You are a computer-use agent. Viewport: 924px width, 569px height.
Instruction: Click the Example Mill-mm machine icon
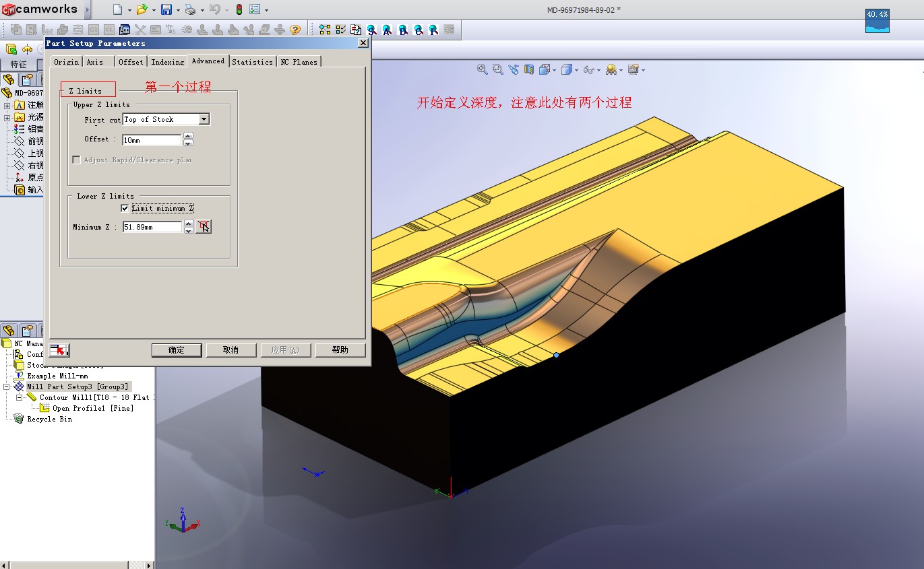tap(19, 376)
